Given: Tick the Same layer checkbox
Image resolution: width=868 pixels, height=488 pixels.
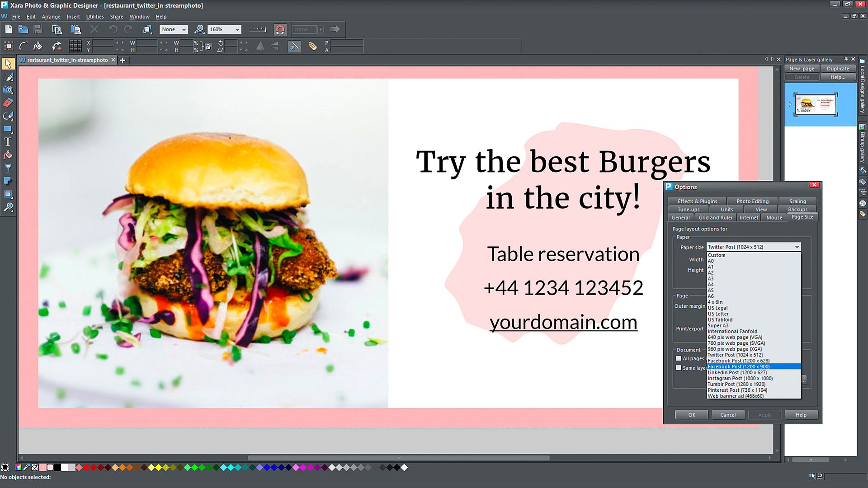Looking at the screenshot, I should pyautogui.click(x=679, y=368).
